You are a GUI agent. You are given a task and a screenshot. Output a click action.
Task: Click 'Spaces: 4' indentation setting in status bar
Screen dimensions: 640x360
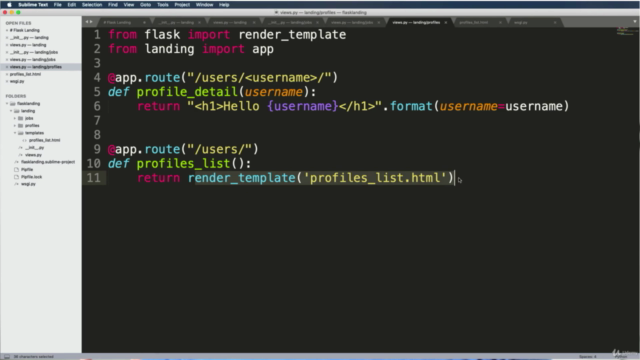click(588, 357)
